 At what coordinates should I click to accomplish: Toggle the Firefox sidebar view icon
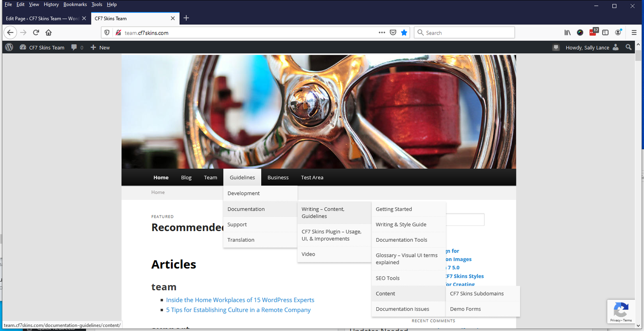(x=605, y=33)
